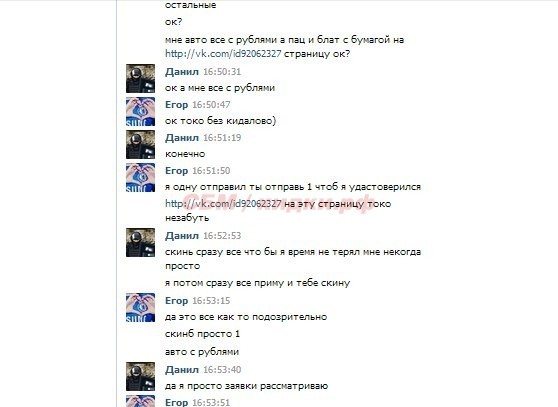Click the name Данил at 16:53:40
This screenshot has height=407, width=558.
point(182,370)
